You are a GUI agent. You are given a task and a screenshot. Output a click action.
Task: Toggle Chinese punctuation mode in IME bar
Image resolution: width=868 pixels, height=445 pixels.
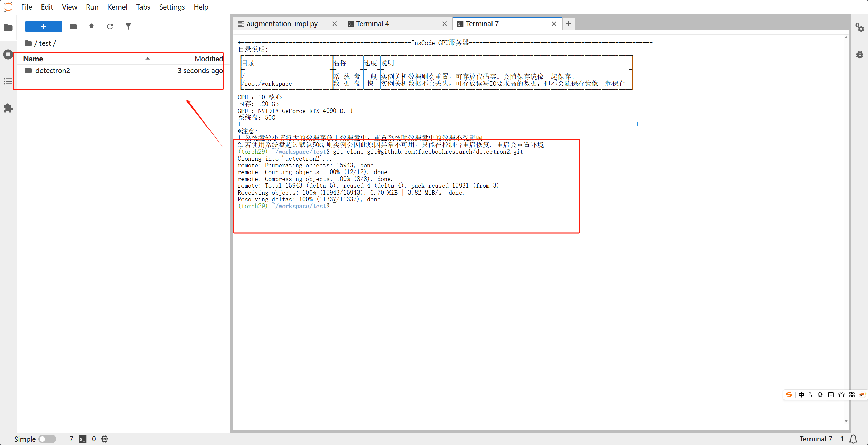pos(811,395)
